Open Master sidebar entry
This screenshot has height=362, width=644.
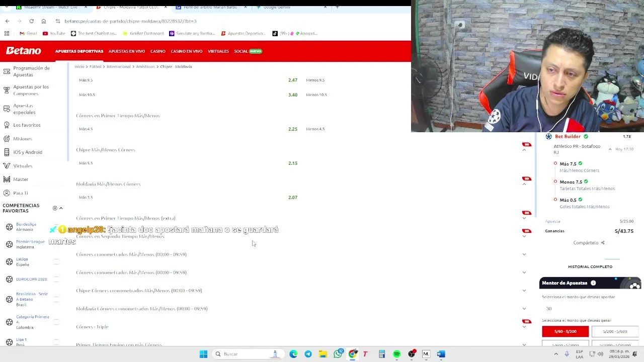click(x=21, y=179)
